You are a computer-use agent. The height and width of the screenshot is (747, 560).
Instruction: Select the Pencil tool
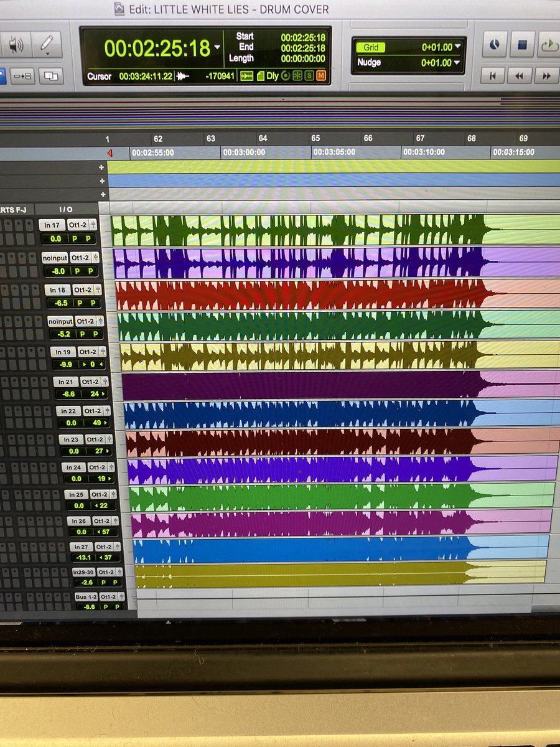coord(47,43)
